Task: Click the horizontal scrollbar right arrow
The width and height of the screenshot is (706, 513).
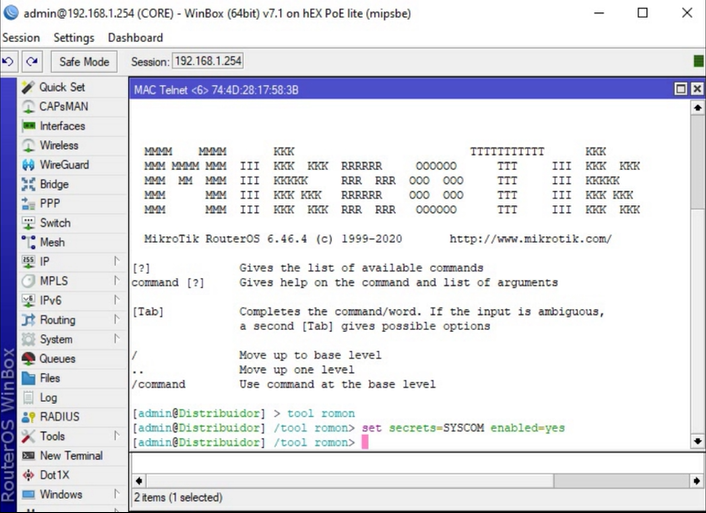Action: click(x=697, y=481)
